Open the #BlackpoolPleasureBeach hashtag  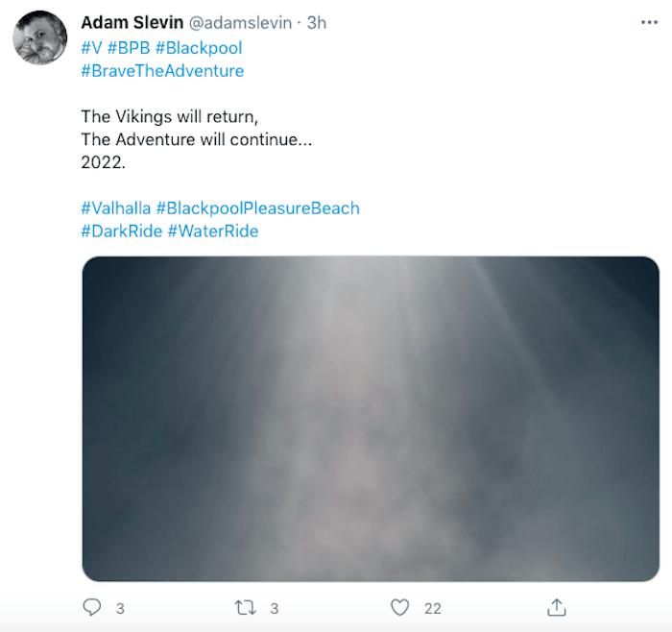(x=257, y=208)
